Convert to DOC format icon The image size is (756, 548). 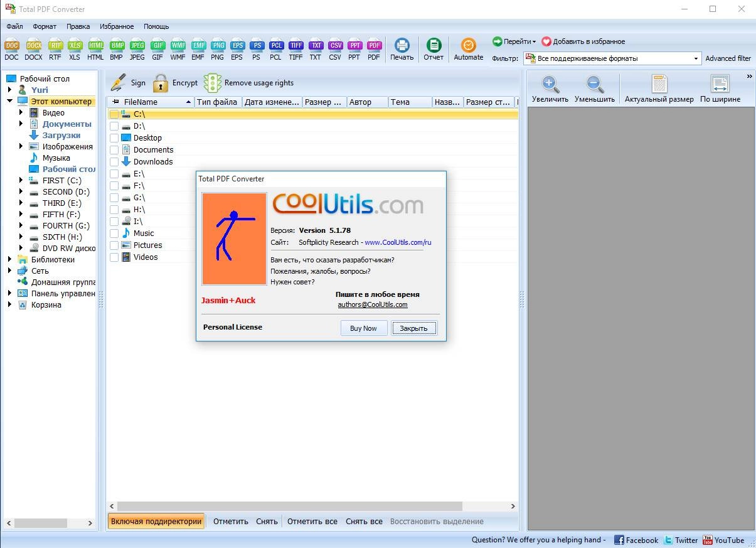pyautogui.click(x=11, y=50)
